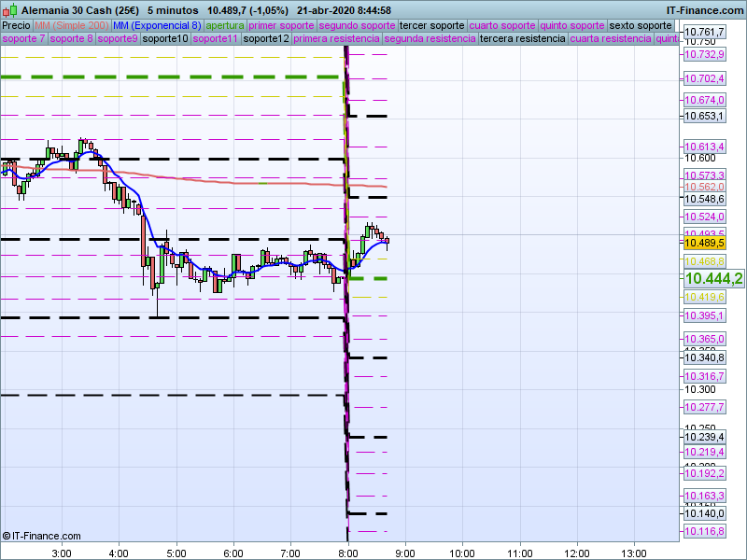
Task: Select the sexto soporte label
Action: pos(641,26)
